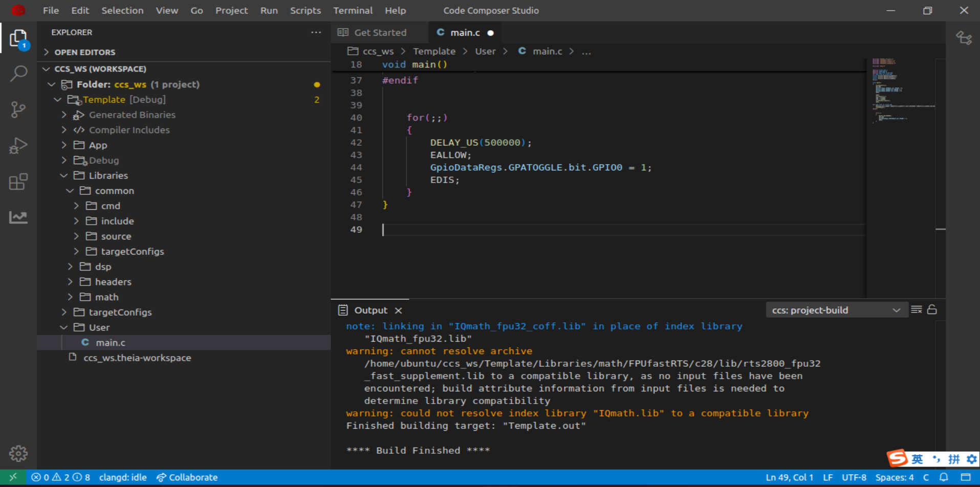Switch to the Get Started tab
Viewport: 980px width, 487px height.
[380, 32]
